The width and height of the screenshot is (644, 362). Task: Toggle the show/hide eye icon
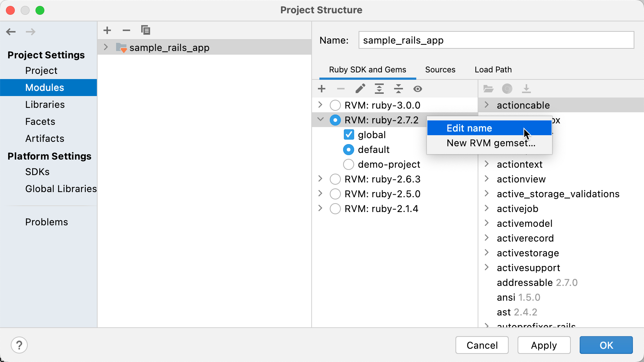point(418,89)
